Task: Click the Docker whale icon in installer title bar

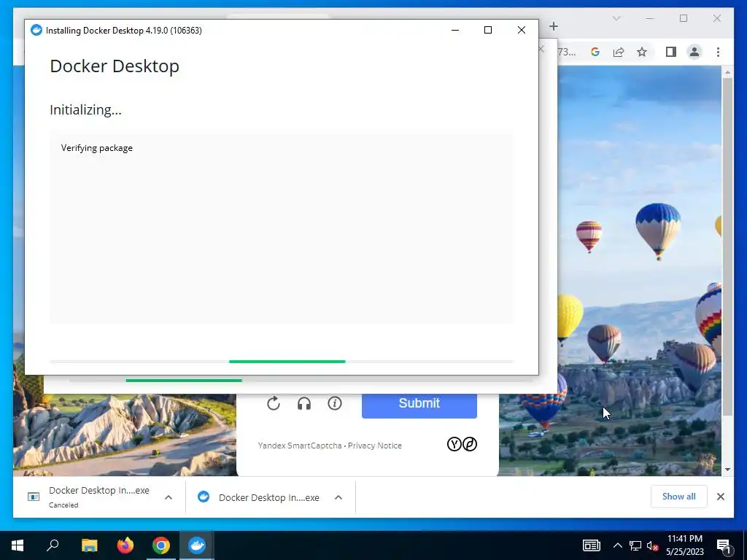Action: pyautogui.click(x=36, y=30)
